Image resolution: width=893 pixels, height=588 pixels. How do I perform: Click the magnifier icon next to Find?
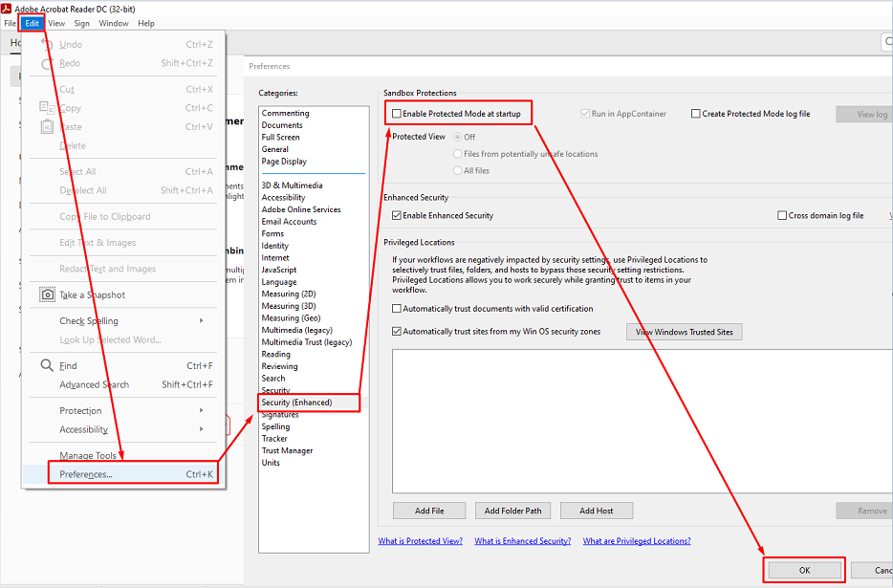(46, 365)
